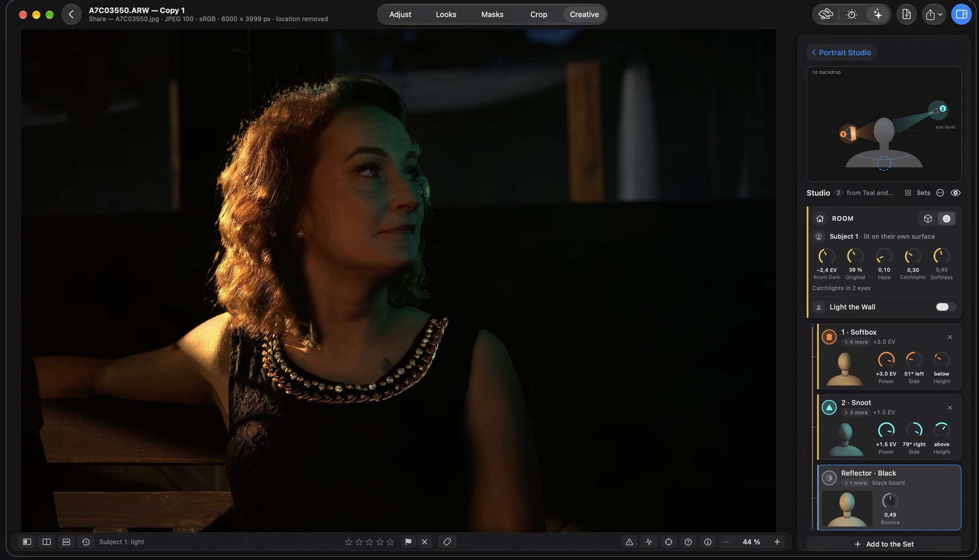Expand Softbox '4 more' options
Screen dimensions: 979x560
pos(856,342)
